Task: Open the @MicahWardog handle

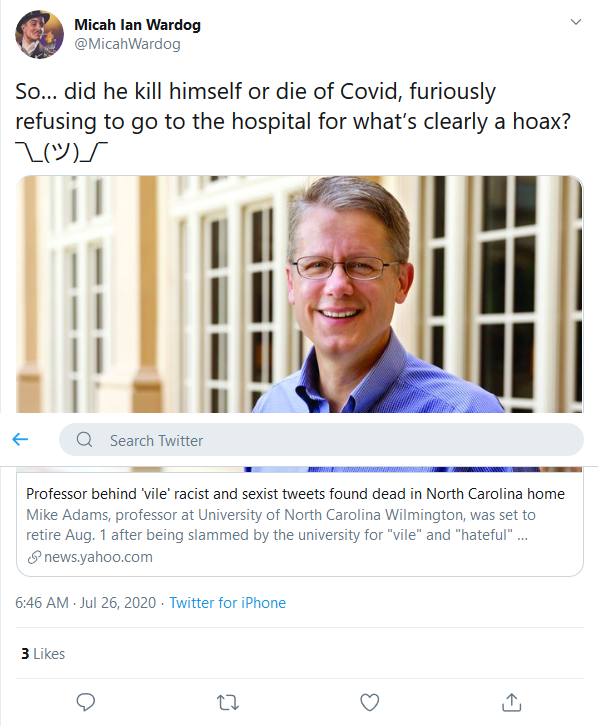Action: click(127, 44)
